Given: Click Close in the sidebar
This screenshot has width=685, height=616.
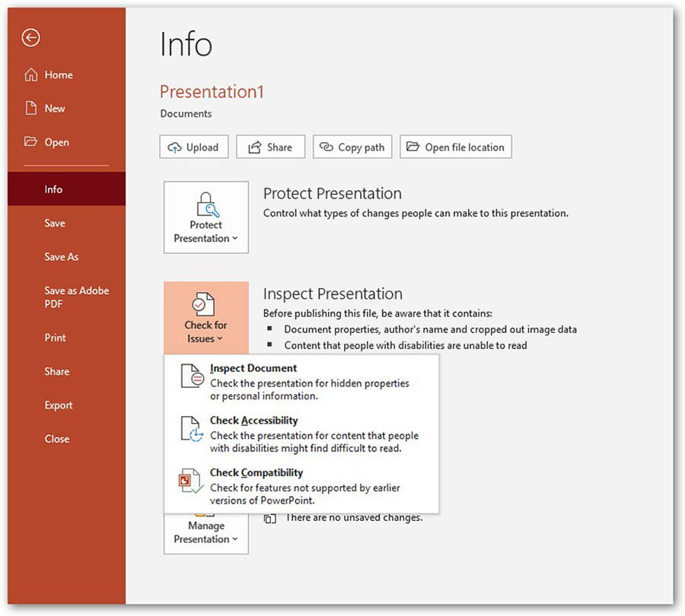Looking at the screenshot, I should (x=56, y=439).
